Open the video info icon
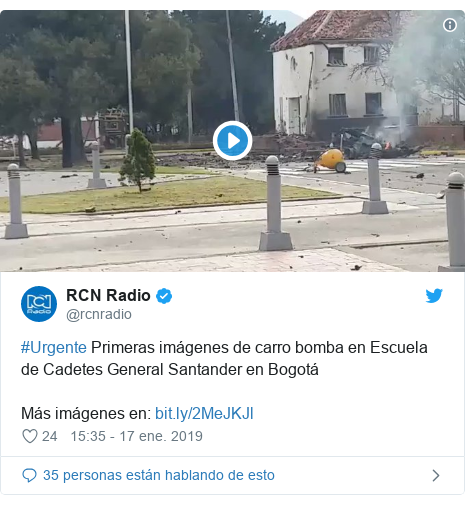Image resolution: width=465 pixels, height=505 pixels. coord(450,25)
